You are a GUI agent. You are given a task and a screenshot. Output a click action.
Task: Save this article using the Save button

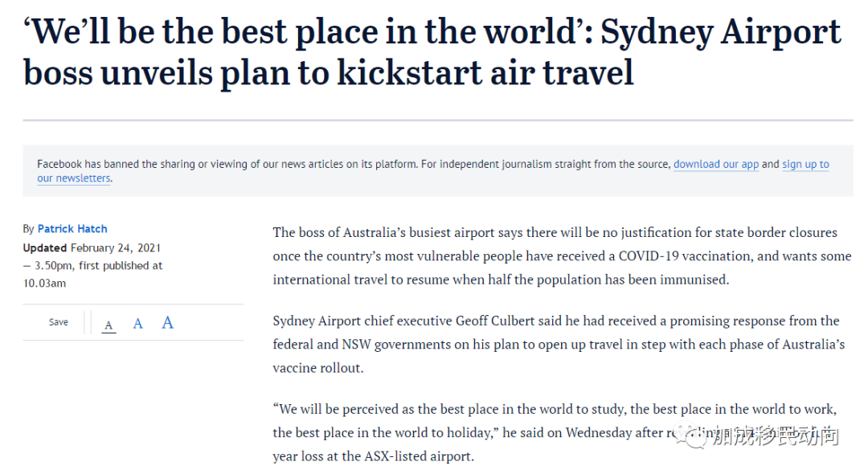point(58,322)
